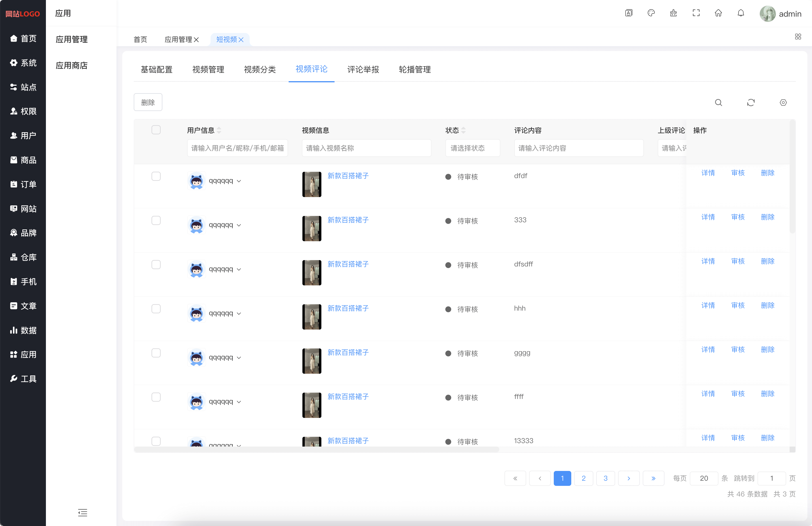Check the row checkbox for comment hhh
The height and width of the screenshot is (526, 812).
tap(156, 309)
